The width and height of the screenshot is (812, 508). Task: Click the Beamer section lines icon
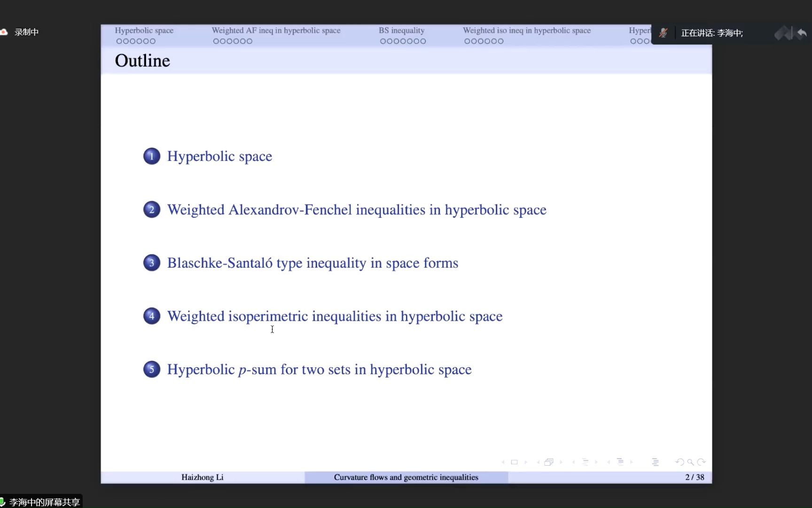[620, 462]
